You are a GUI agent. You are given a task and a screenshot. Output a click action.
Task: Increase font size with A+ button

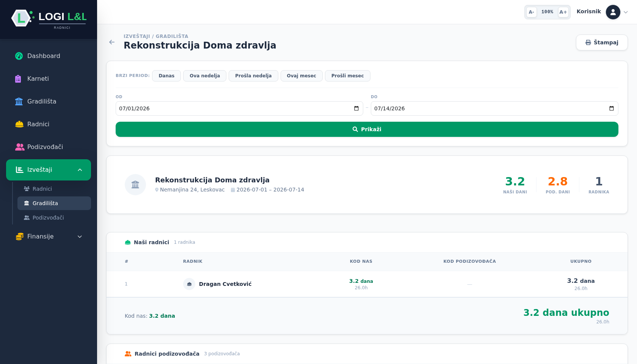[563, 12]
